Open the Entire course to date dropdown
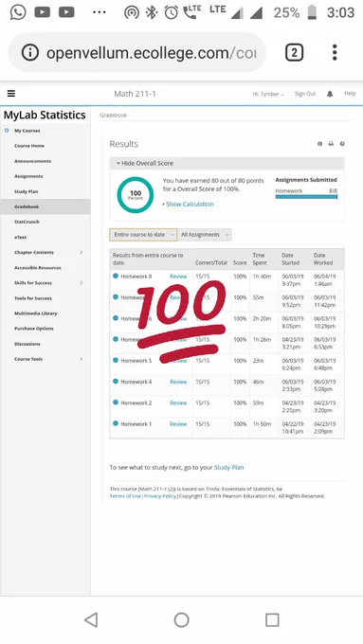The height and width of the screenshot is (644, 363). coord(143,235)
